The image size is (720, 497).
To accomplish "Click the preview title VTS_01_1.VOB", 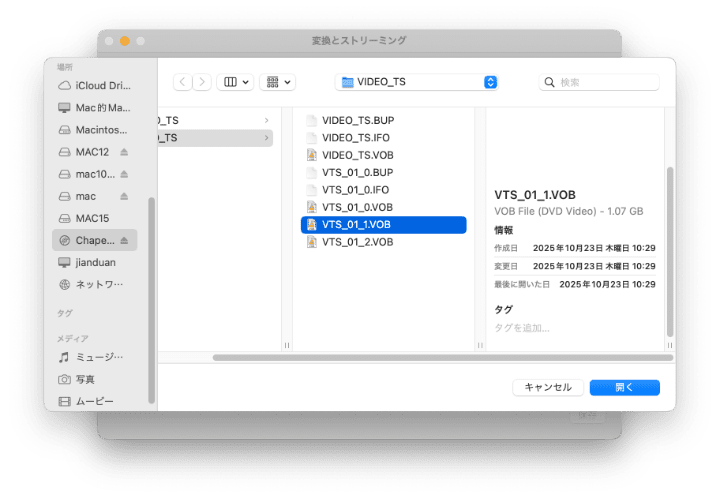I will click(x=535, y=195).
